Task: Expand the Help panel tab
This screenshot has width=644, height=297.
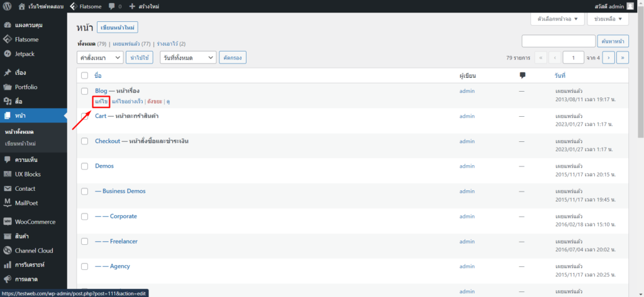Action: 608,19
